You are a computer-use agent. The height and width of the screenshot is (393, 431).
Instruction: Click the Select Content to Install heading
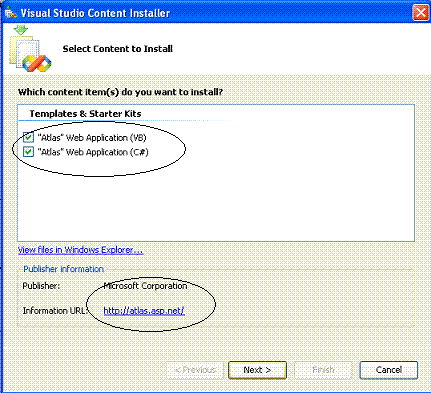coord(118,49)
